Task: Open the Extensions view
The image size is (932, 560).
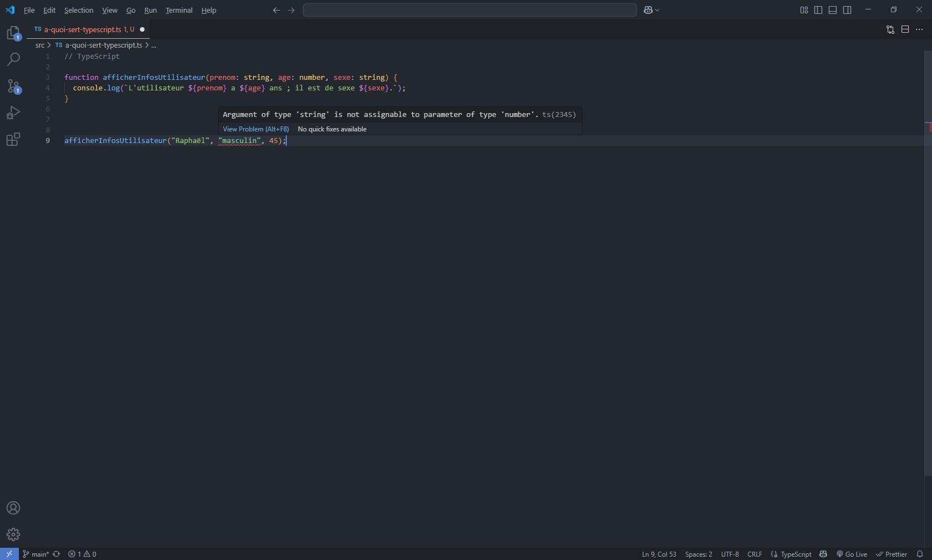Action: pyautogui.click(x=13, y=139)
